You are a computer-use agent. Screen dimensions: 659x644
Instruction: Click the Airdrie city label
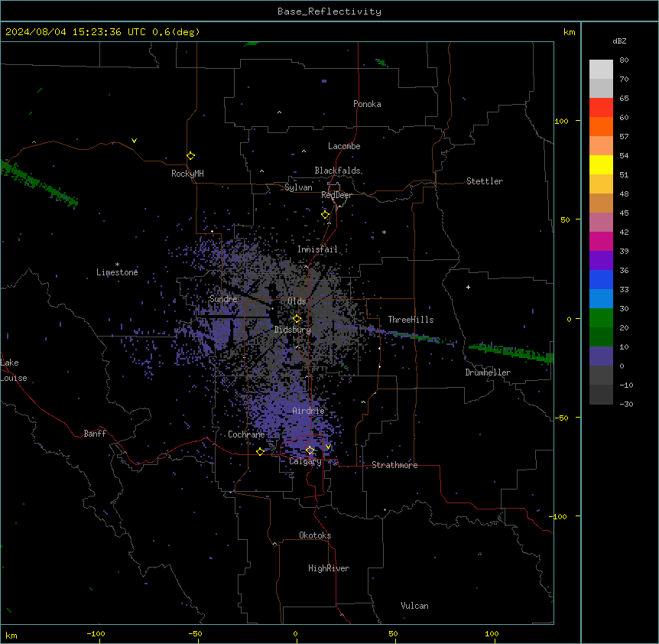coord(309,411)
